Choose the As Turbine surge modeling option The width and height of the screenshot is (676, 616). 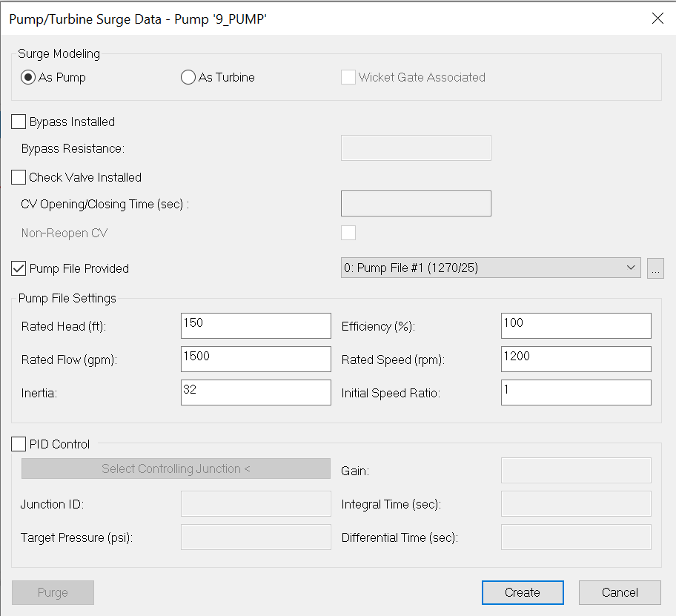(x=188, y=77)
